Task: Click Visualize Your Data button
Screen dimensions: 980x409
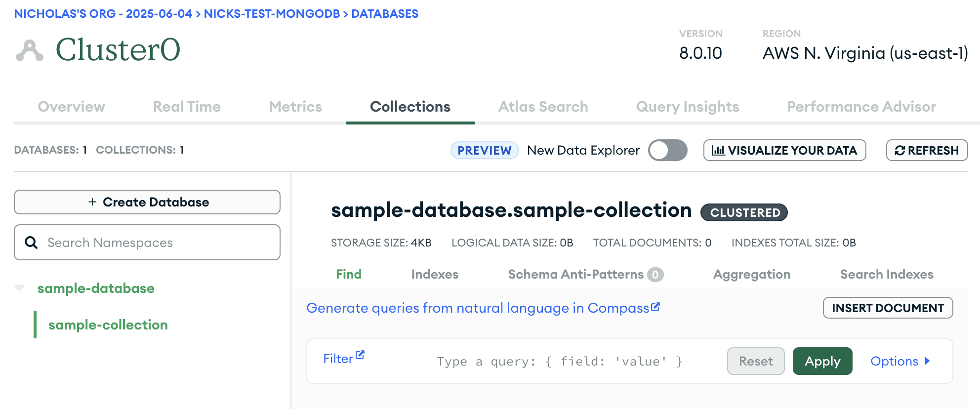Action: click(x=784, y=150)
